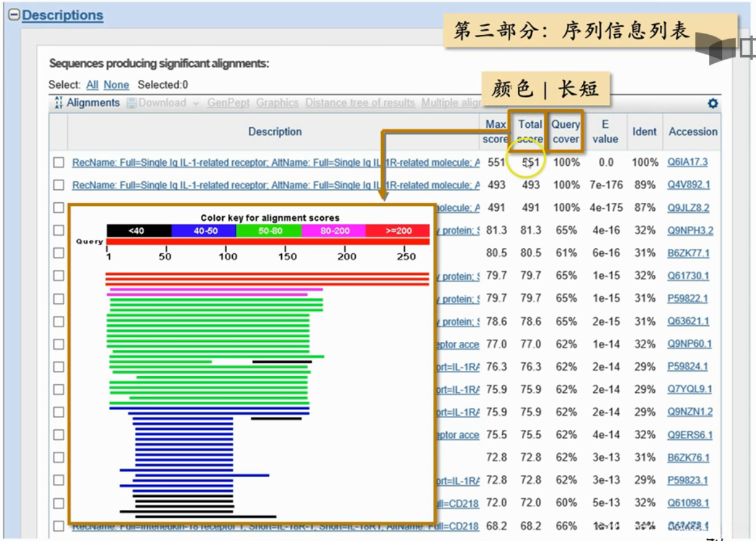Sort by E value column header
The width and height of the screenshot is (756, 541).
click(605, 132)
